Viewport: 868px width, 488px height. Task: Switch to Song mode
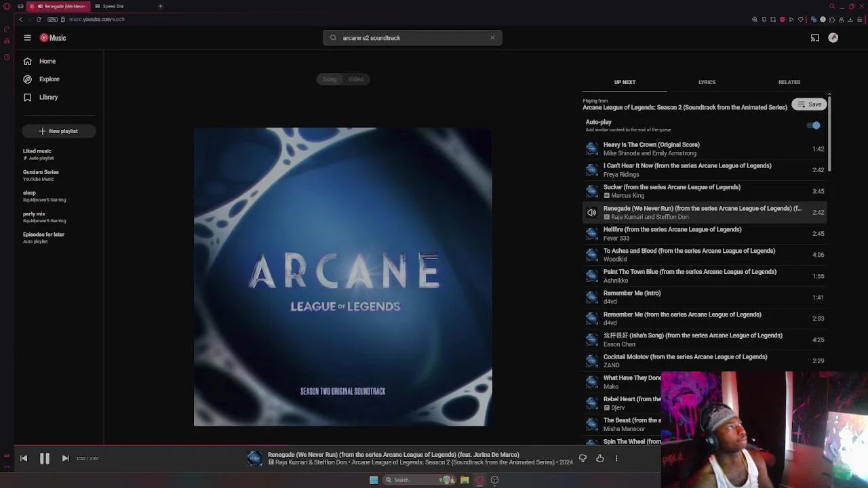(x=330, y=79)
